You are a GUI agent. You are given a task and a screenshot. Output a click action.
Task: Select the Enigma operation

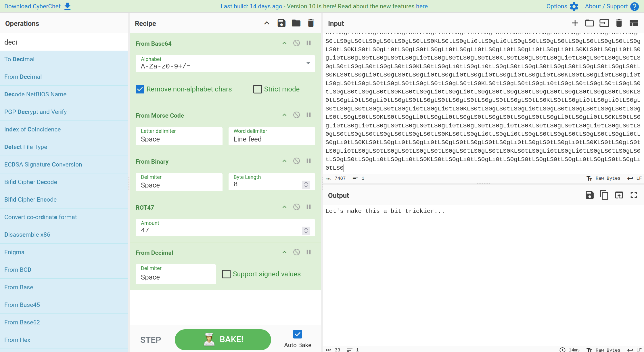[64, 252]
